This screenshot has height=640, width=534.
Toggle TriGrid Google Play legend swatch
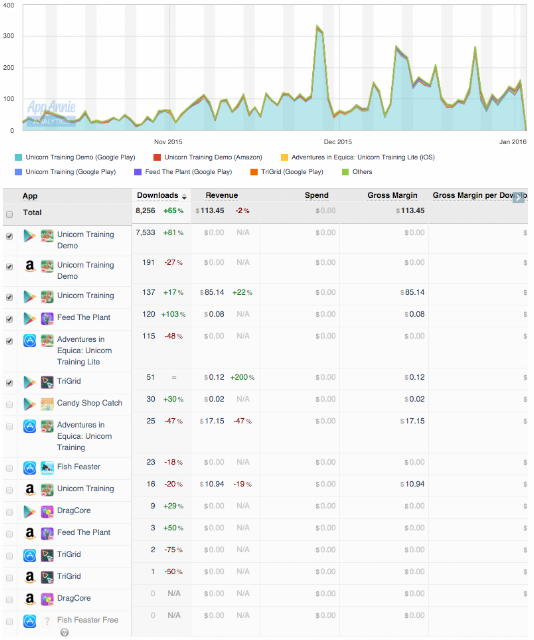(x=254, y=172)
